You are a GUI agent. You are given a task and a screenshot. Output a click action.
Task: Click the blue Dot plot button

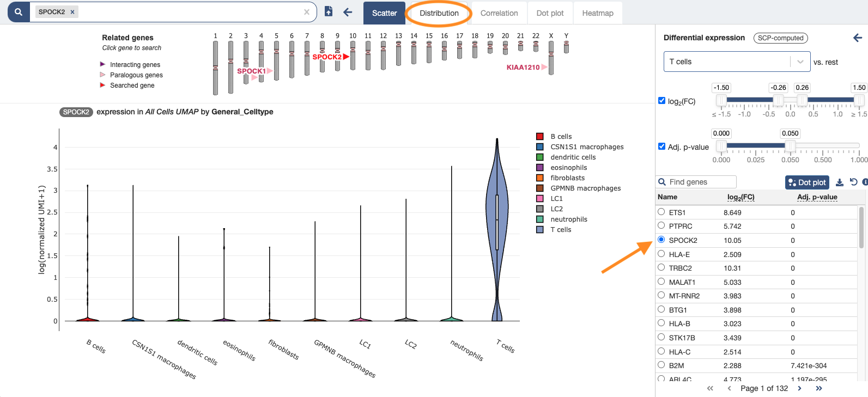807,182
